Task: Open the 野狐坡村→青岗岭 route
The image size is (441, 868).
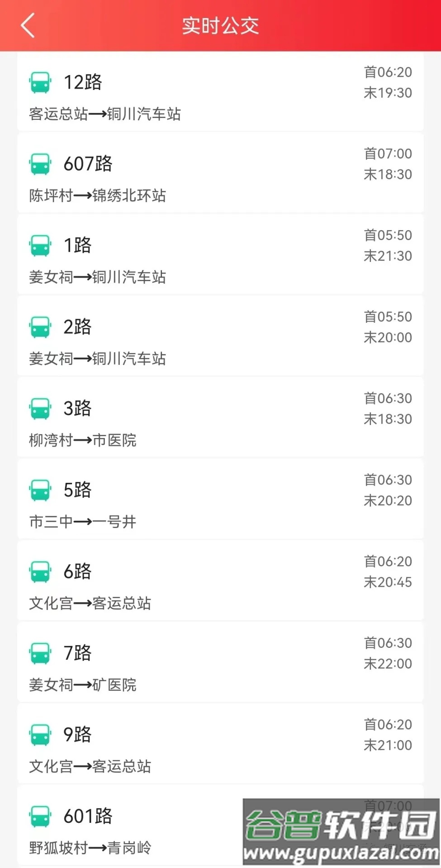Action: coord(90,848)
